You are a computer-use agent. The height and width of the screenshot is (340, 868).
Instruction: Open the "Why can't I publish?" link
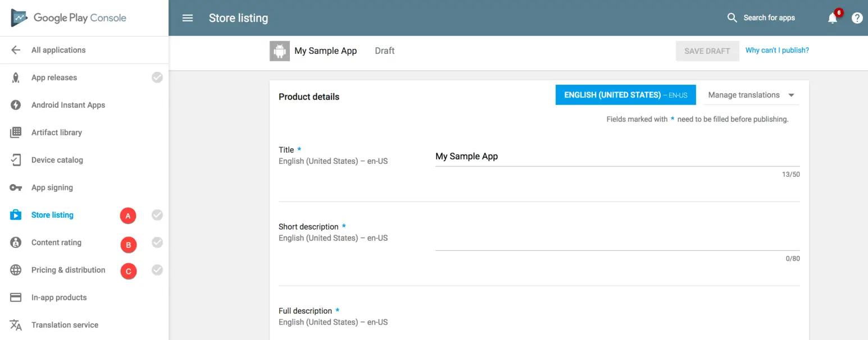click(777, 50)
